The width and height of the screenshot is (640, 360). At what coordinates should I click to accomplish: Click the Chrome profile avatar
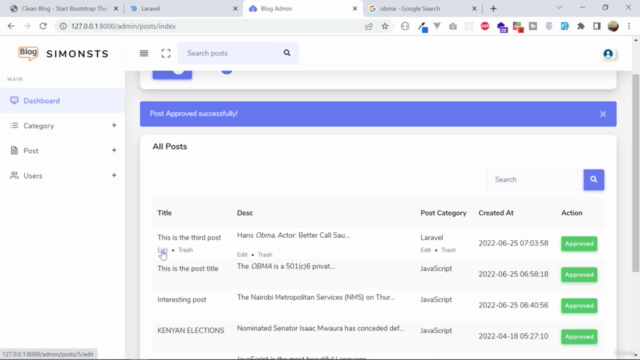[x=613, y=26]
